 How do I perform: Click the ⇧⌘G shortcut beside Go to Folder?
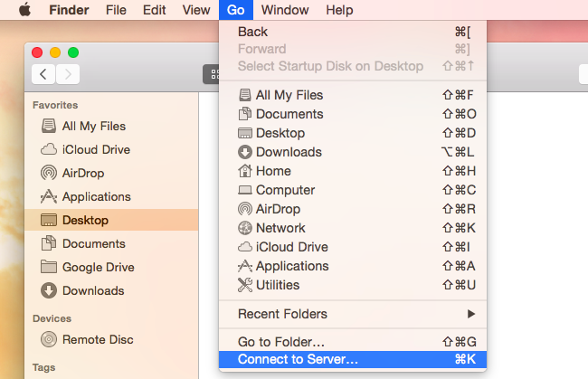pos(459,342)
